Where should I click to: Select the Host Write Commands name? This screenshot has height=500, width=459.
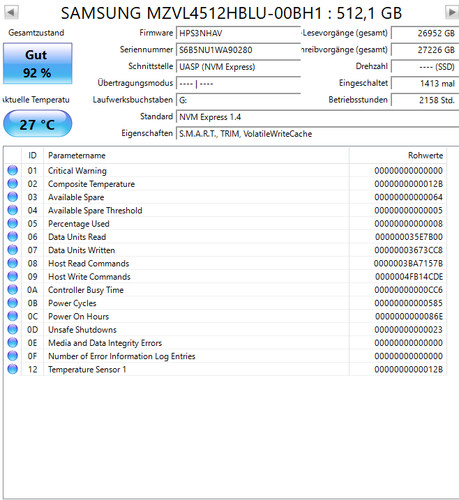coord(89,277)
